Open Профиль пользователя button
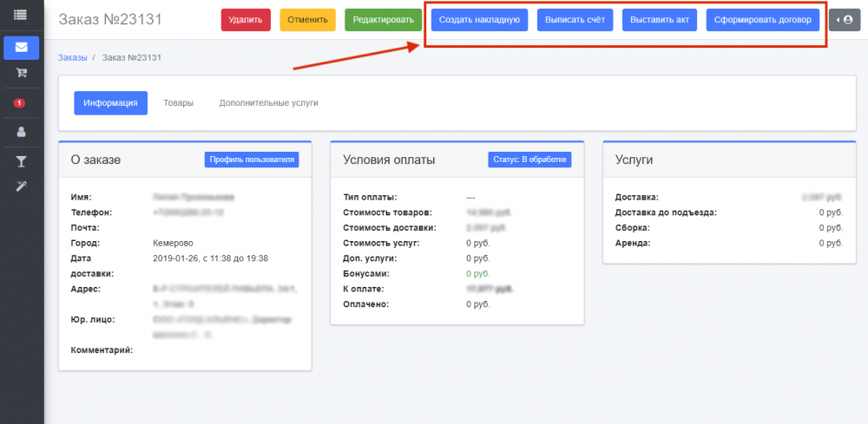This screenshot has width=868, height=424. click(252, 160)
